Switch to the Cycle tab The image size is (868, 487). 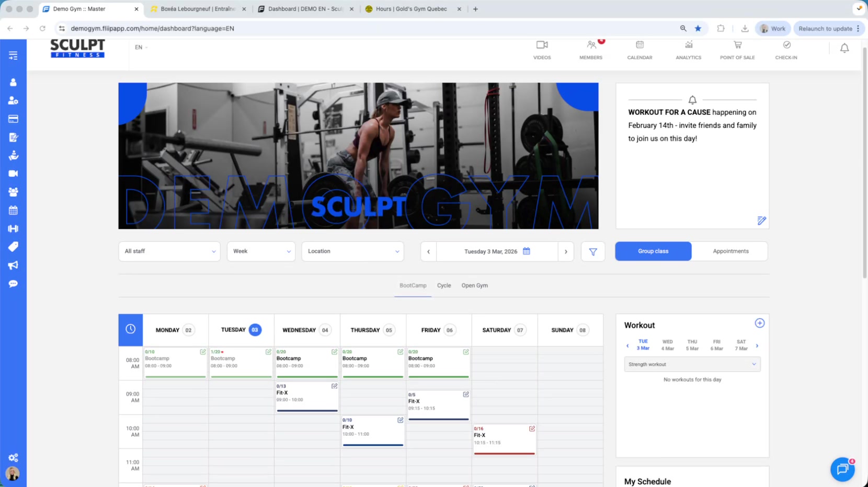pos(443,286)
